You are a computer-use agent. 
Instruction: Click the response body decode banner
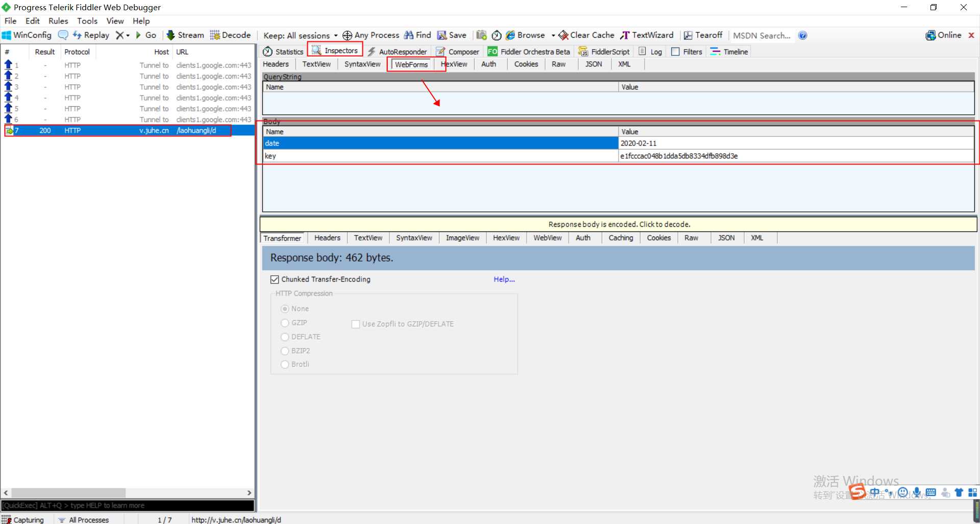point(619,224)
